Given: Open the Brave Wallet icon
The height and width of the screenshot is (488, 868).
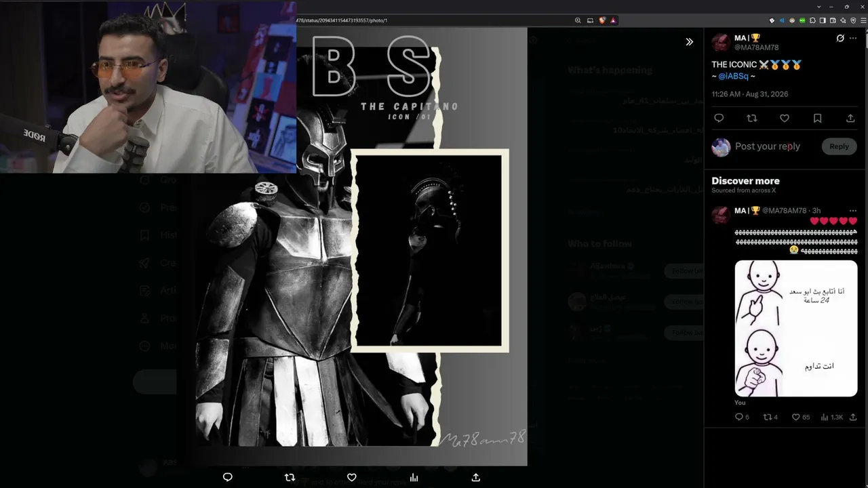Looking at the screenshot, I should pos(833,20).
